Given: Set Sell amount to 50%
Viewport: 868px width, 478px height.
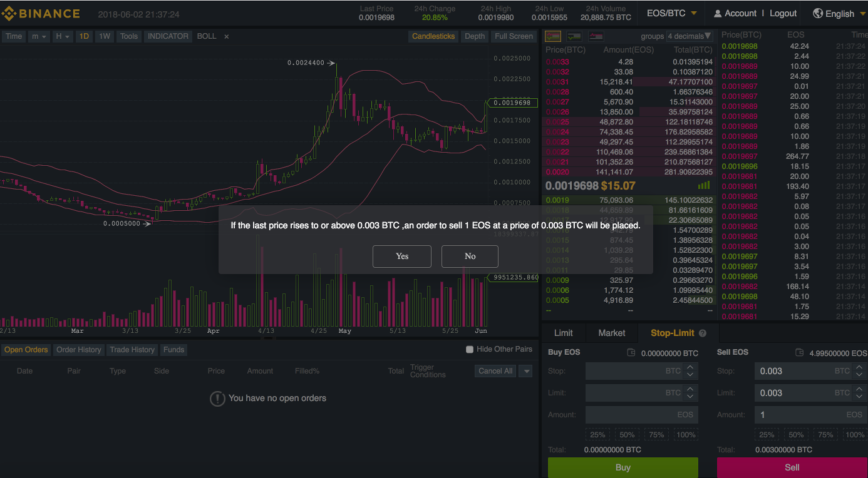Looking at the screenshot, I should pyautogui.click(x=796, y=435).
